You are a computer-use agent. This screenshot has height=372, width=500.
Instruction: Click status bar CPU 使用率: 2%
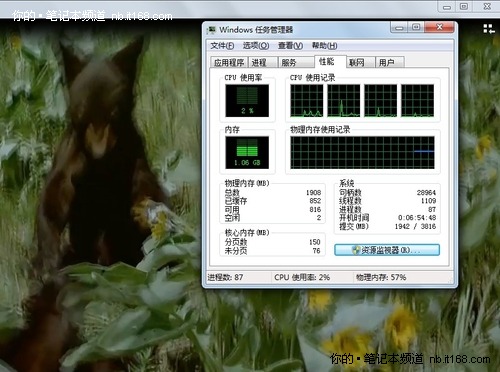tap(302, 277)
